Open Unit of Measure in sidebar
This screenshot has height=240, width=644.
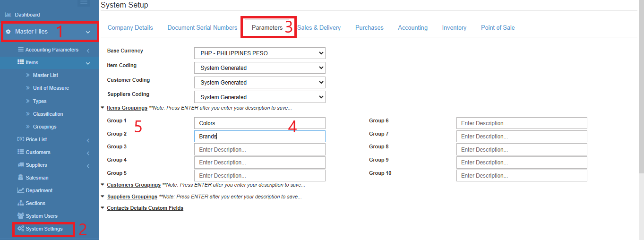pos(51,88)
